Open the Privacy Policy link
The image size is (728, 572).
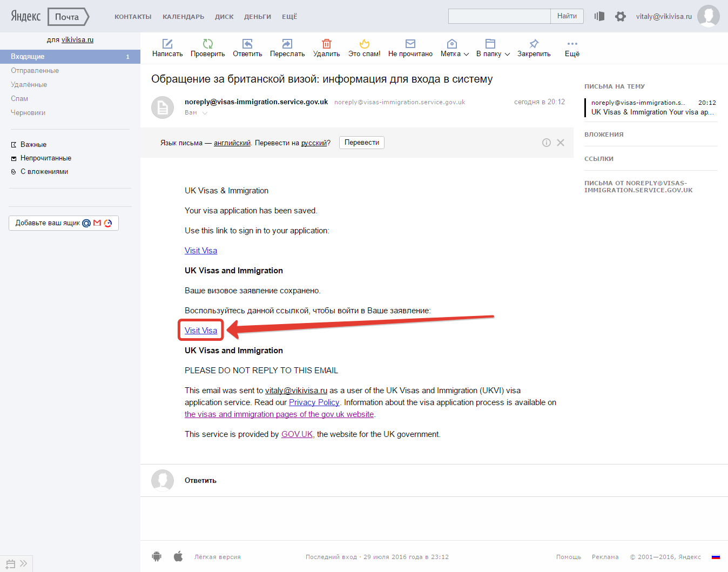pos(314,402)
